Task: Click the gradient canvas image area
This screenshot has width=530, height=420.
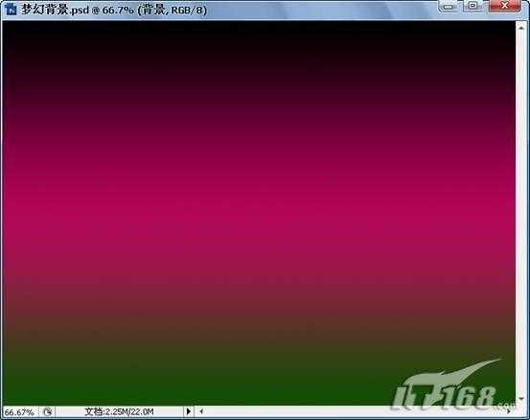Action: pyautogui.click(x=259, y=213)
